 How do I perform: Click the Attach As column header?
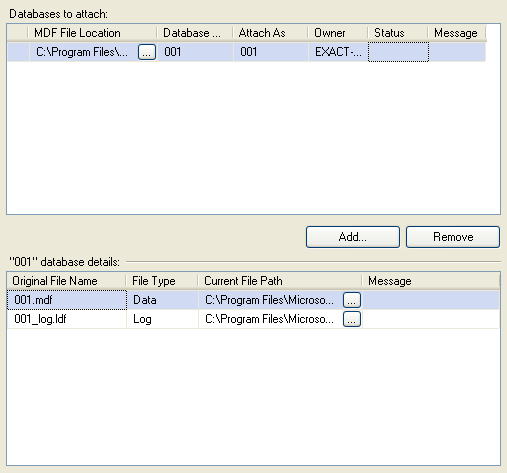pyautogui.click(x=270, y=33)
